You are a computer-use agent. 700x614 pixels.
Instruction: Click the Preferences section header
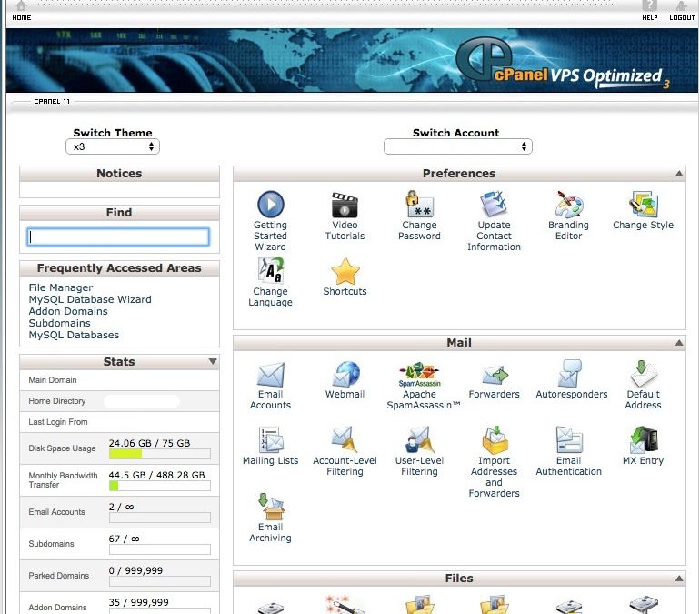459,173
